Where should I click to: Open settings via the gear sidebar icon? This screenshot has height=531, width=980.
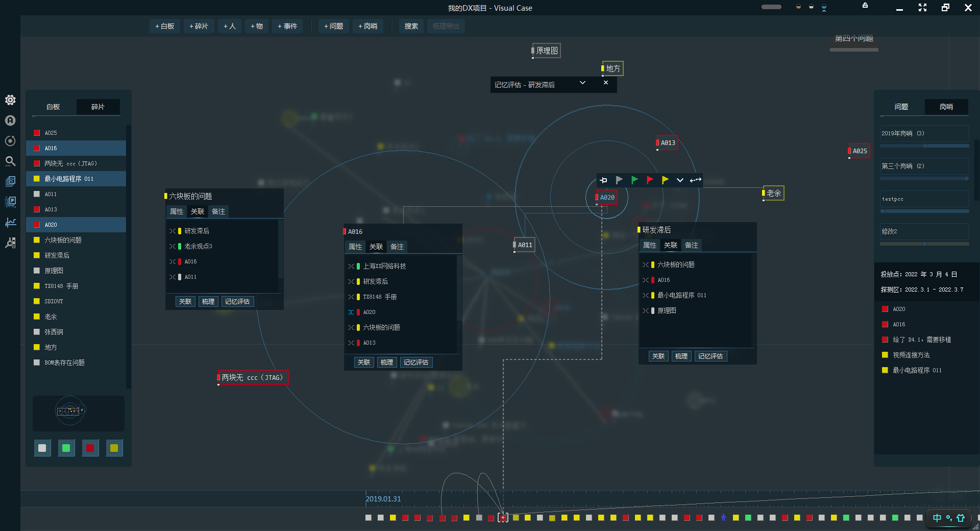pos(10,100)
